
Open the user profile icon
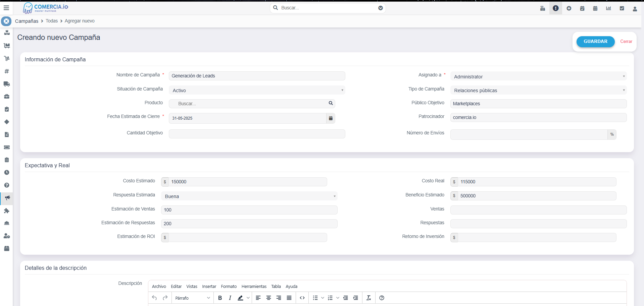pyautogui.click(x=635, y=9)
